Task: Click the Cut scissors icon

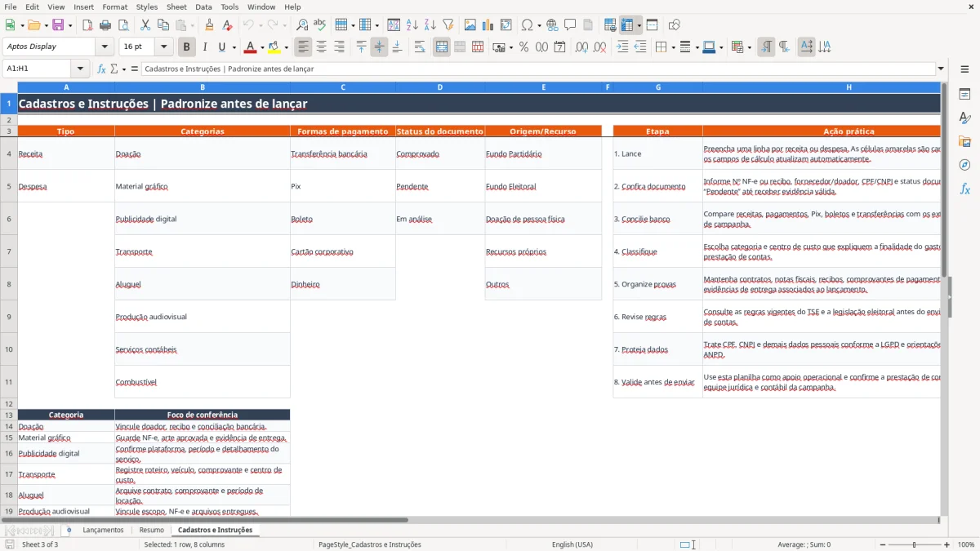Action: coord(145,25)
